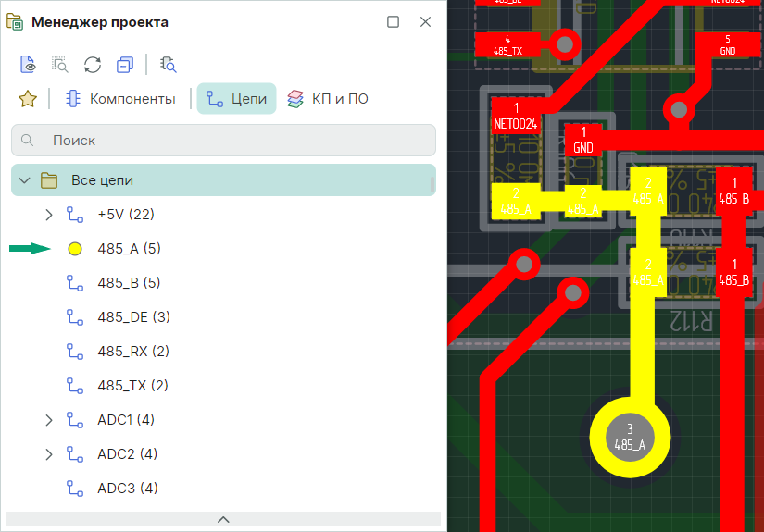Switch to the Цепи tab

(x=236, y=99)
